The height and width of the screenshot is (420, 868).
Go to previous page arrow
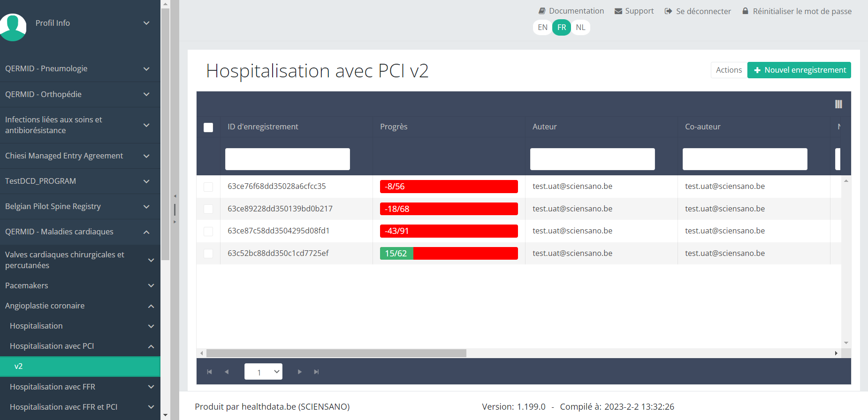pyautogui.click(x=227, y=372)
